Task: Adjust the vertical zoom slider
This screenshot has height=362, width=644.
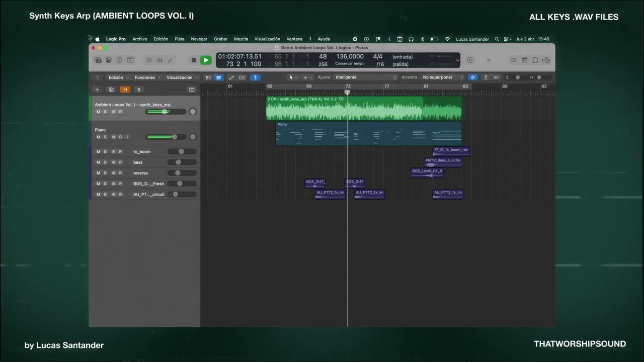Action: (518, 77)
